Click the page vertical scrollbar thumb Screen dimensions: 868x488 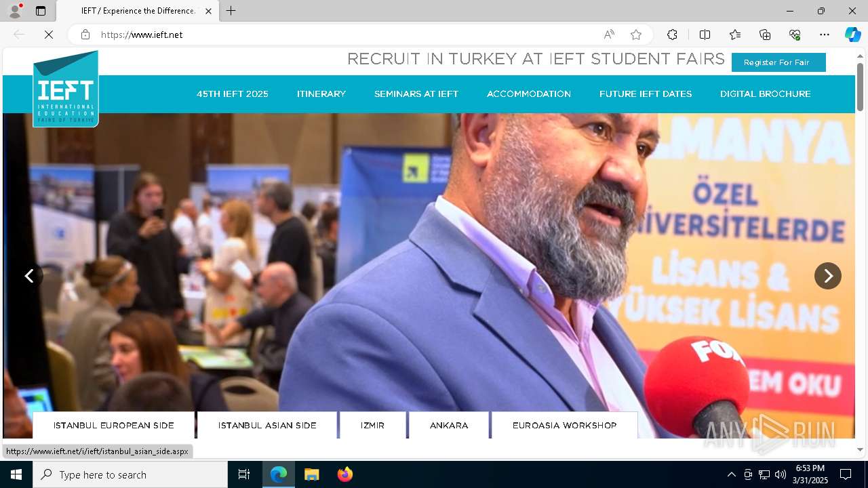point(860,86)
